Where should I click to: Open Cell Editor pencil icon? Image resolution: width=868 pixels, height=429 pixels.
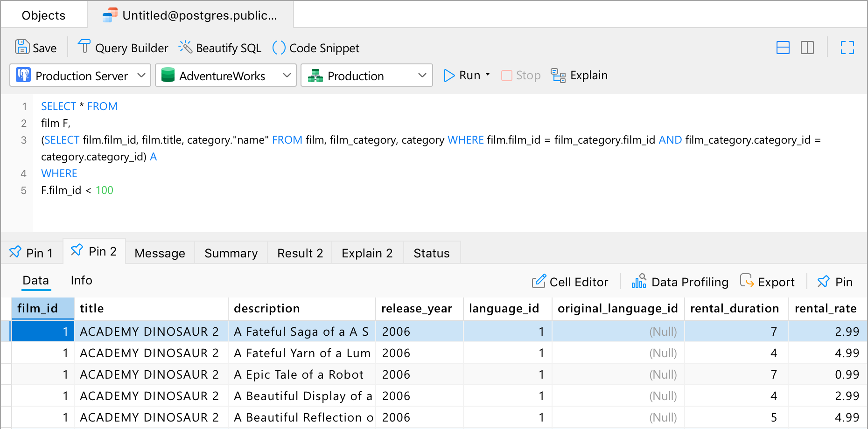pos(539,281)
